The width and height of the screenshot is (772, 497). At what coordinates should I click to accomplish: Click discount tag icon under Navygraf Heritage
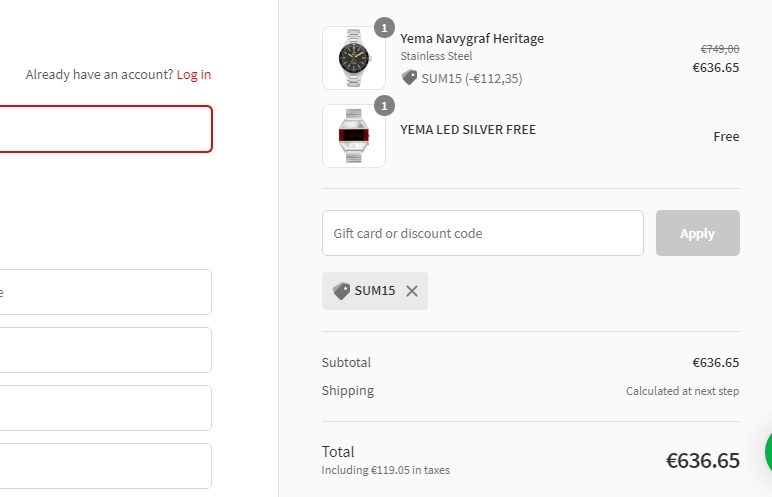click(x=409, y=78)
